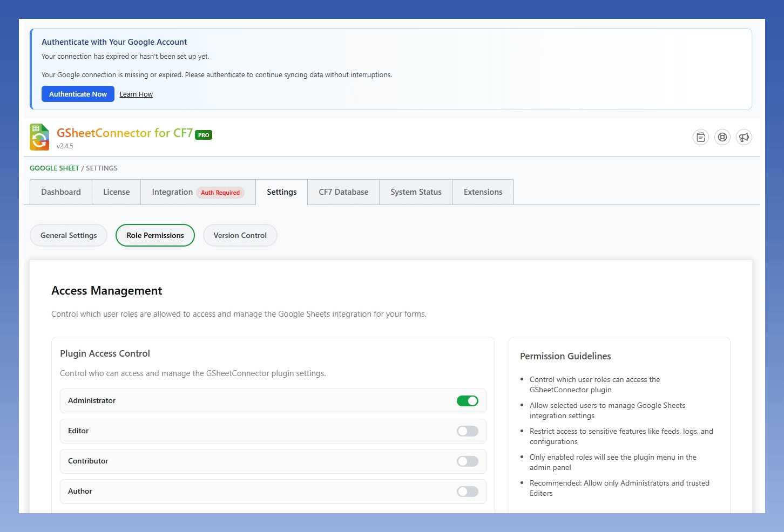
Task: Click the Contributor role label
Action: 88,461
